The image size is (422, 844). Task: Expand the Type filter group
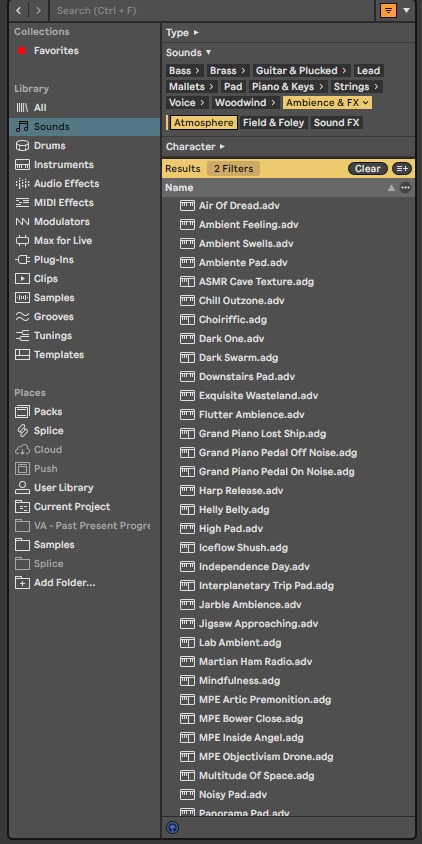point(182,33)
